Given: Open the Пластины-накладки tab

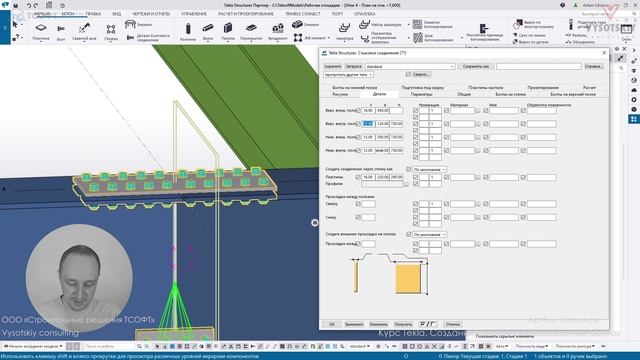Looking at the screenshot, I should tap(485, 87).
